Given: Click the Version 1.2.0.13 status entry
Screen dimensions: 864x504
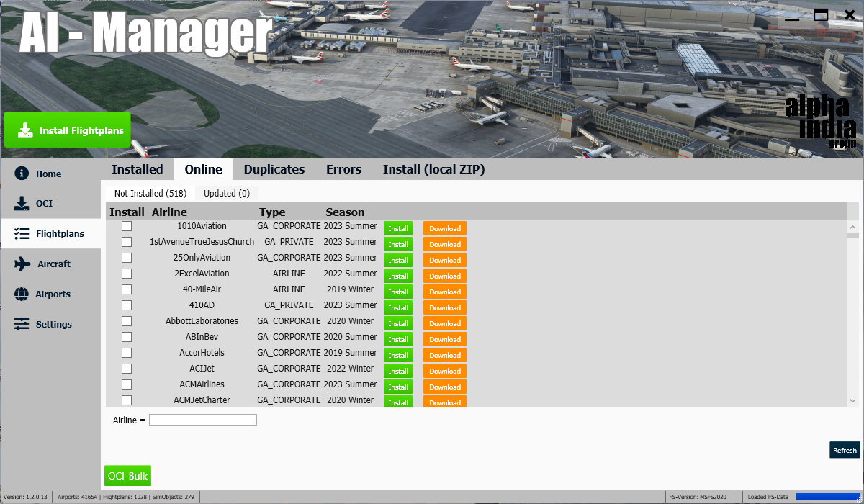Looking at the screenshot, I should click(26, 497).
